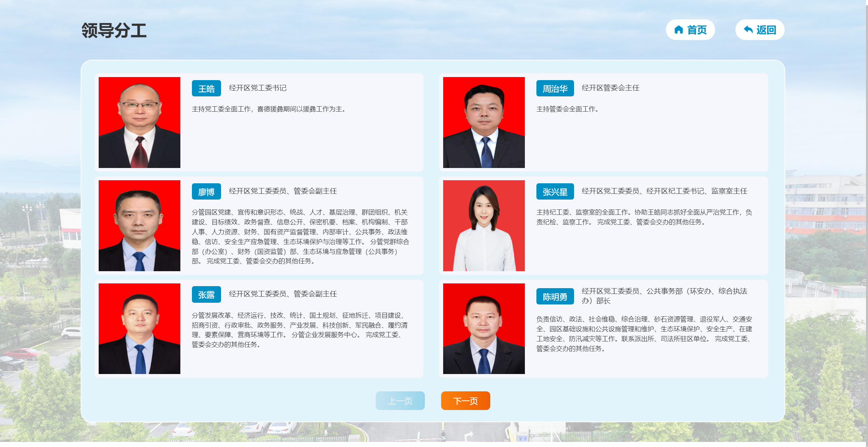Open the portrait photo of 周治华
This screenshot has width=868, height=447.
(484, 123)
